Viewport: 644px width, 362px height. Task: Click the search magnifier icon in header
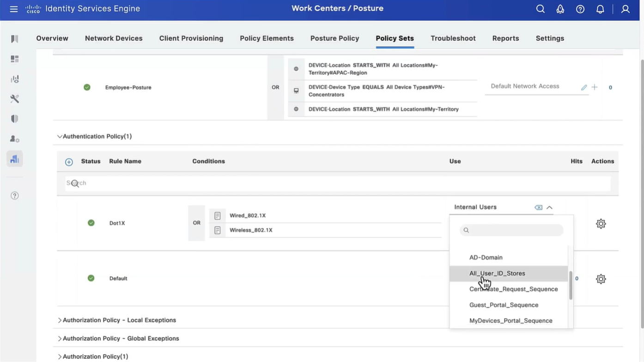pyautogui.click(x=540, y=9)
